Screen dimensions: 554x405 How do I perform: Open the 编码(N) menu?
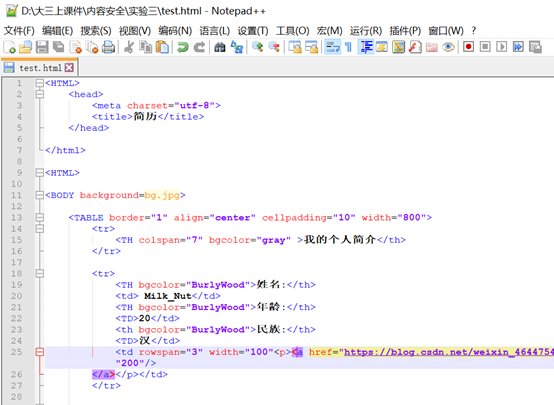pyautogui.click(x=175, y=31)
